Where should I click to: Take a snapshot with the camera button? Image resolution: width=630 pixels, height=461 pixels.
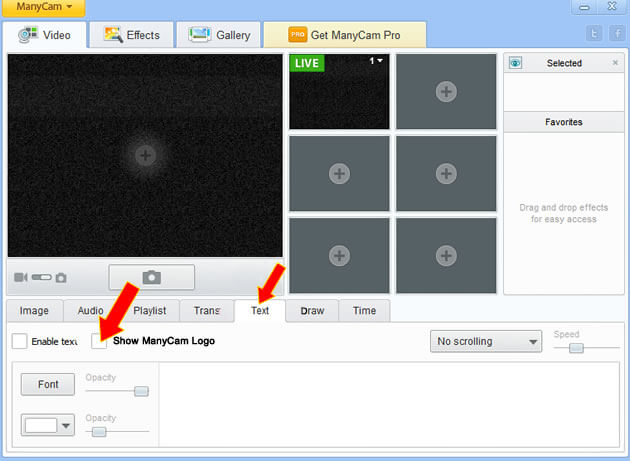coord(151,277)
